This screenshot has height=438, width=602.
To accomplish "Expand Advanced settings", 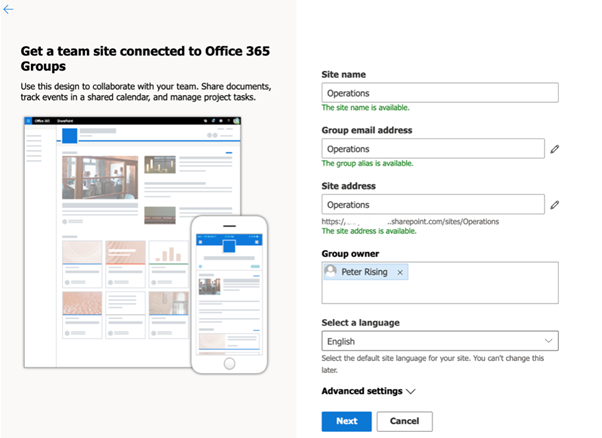I will [x=367, y=391].
